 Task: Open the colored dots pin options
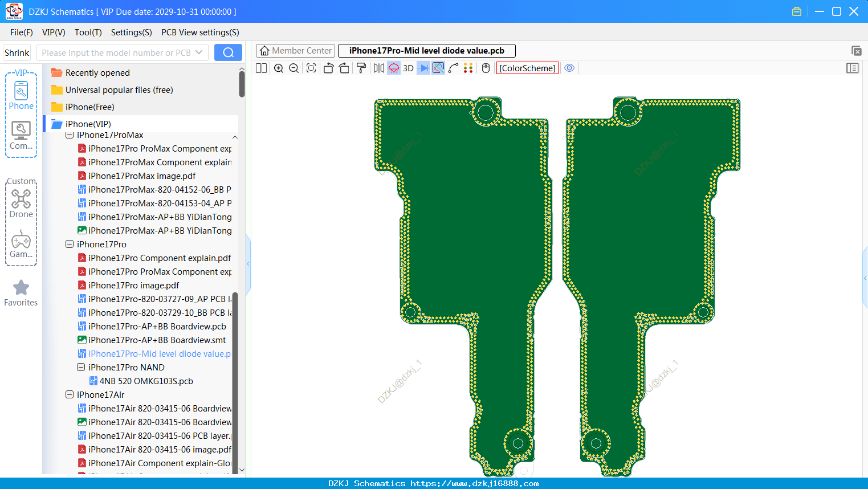[468, 68]
